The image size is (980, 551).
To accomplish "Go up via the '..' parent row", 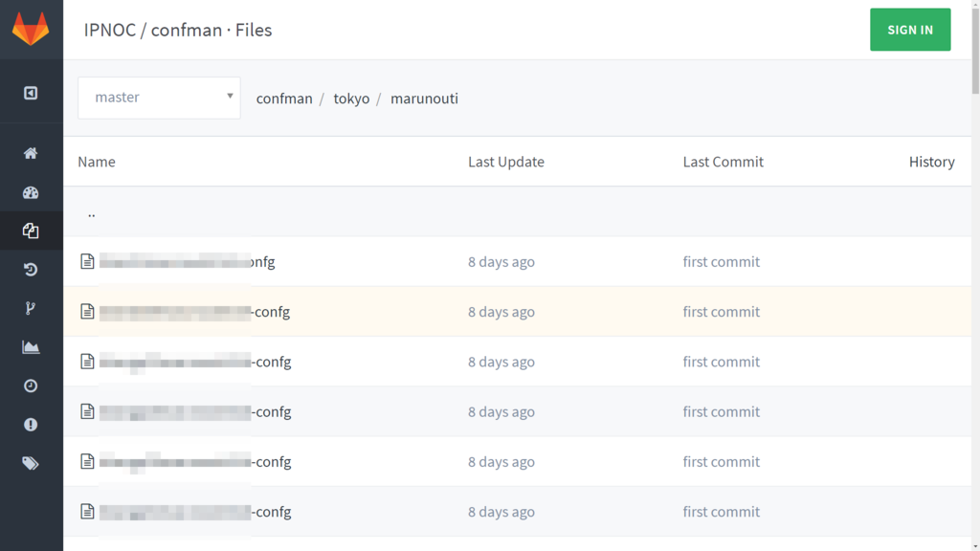I will (x=91, y=213).
